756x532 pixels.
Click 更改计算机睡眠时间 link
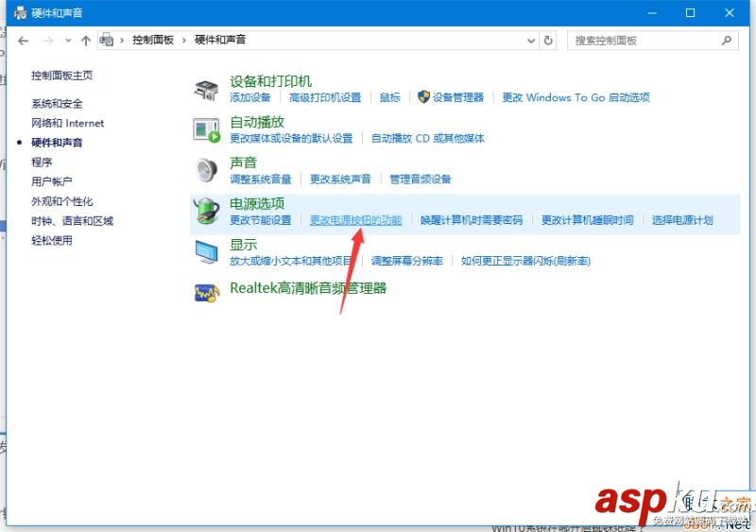587,220
